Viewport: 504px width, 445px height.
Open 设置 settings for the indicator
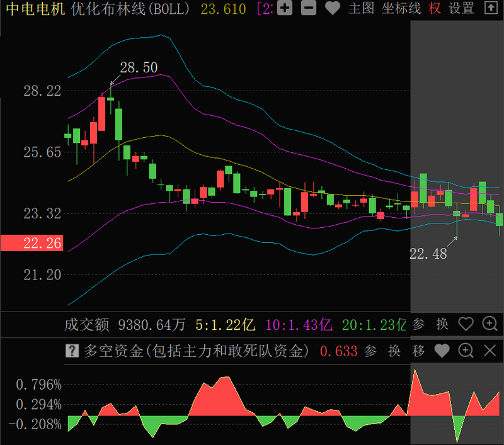tap(462, 8)
